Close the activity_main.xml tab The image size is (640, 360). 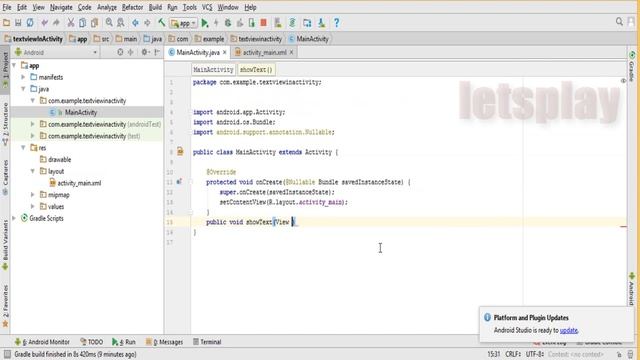pyautogui.click(x=291, y=52)
